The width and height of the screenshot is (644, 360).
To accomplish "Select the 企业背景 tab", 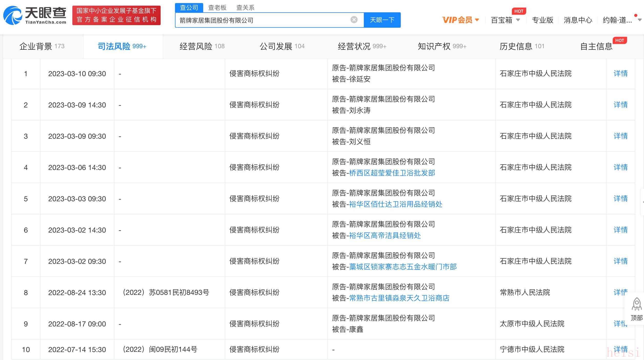I will pyautogui.click(x=42, y=46).
